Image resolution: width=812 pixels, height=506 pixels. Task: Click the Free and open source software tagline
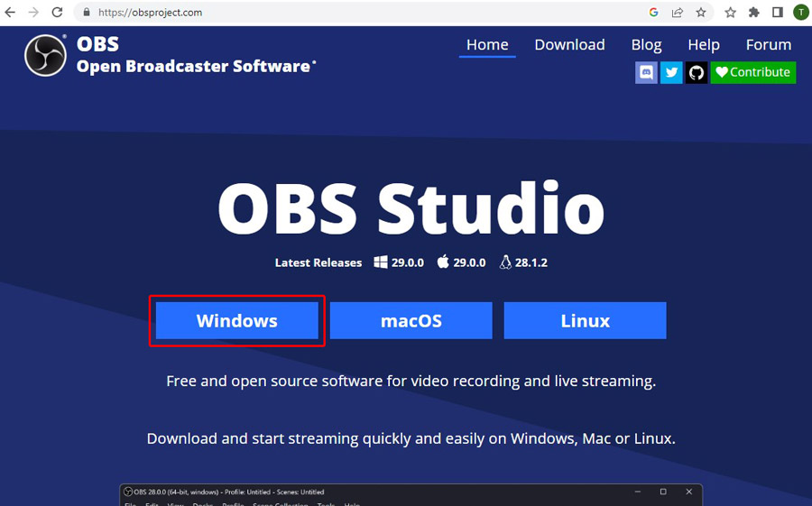(411, 382)
